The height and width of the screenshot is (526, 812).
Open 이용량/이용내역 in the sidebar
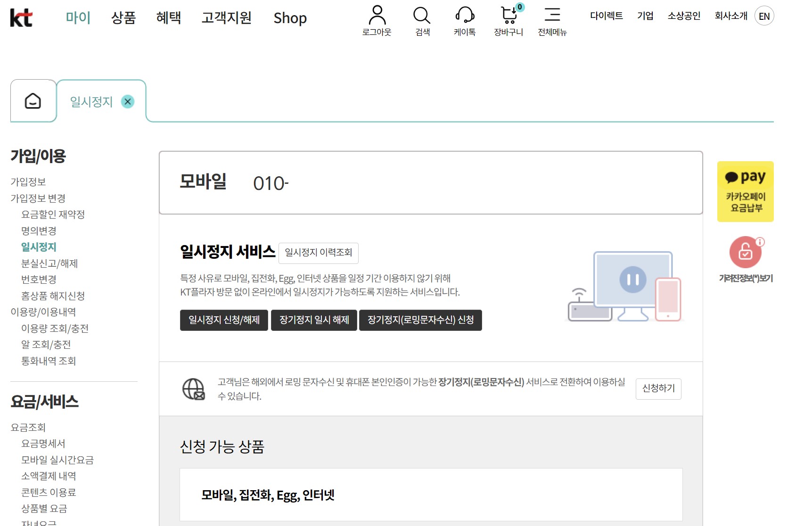click(x=43, y=312)
